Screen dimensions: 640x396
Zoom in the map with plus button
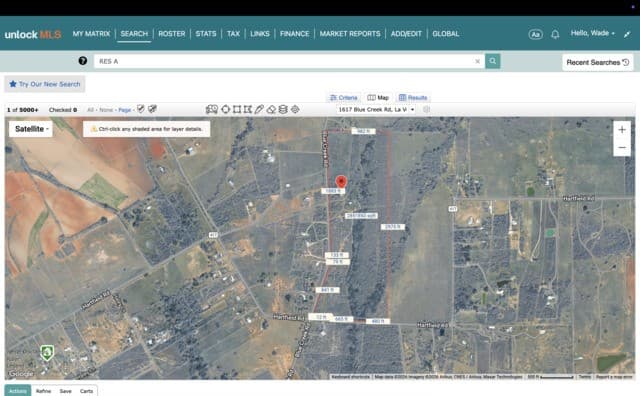point(622,130)
